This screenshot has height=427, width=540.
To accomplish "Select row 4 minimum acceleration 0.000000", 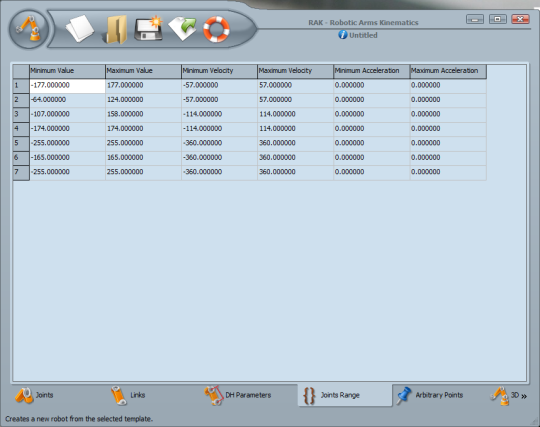I will (372, 129).
